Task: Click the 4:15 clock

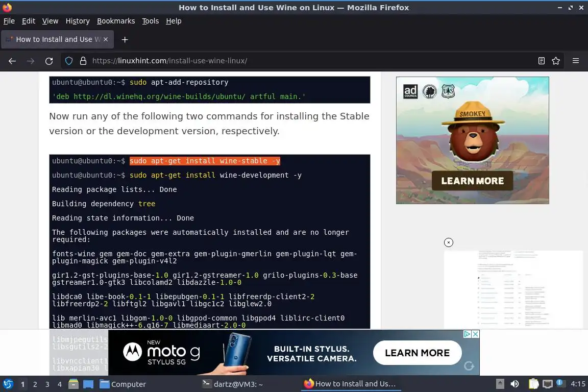Action: 578,384
